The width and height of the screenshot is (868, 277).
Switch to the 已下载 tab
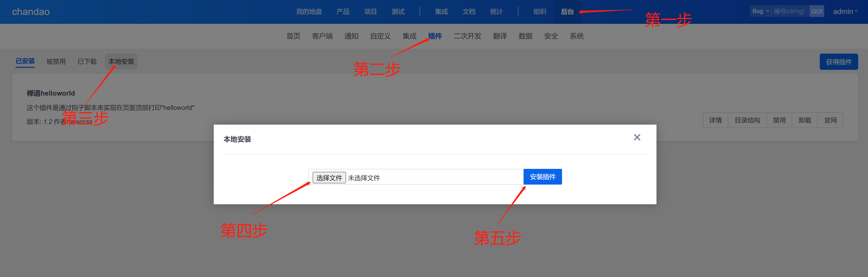[x=87, y=62]
